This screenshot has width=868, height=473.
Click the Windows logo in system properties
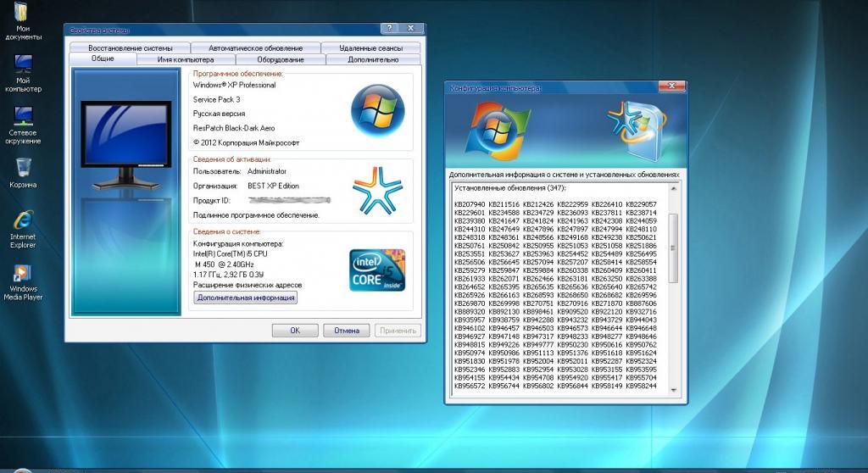point(377,110)
